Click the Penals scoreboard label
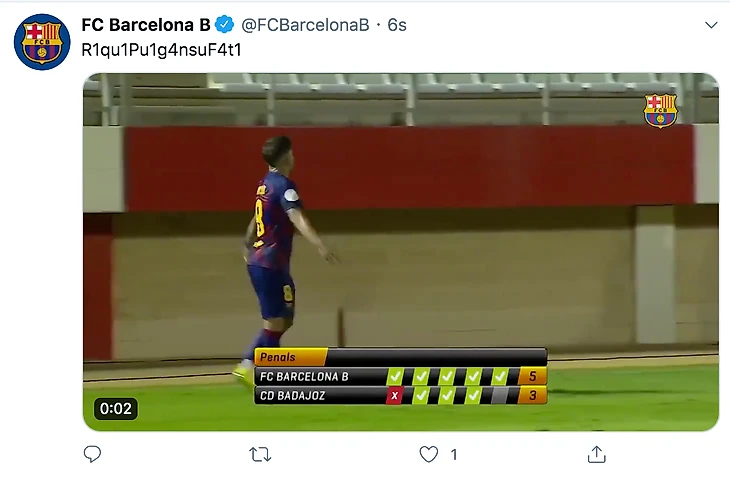 278,357
